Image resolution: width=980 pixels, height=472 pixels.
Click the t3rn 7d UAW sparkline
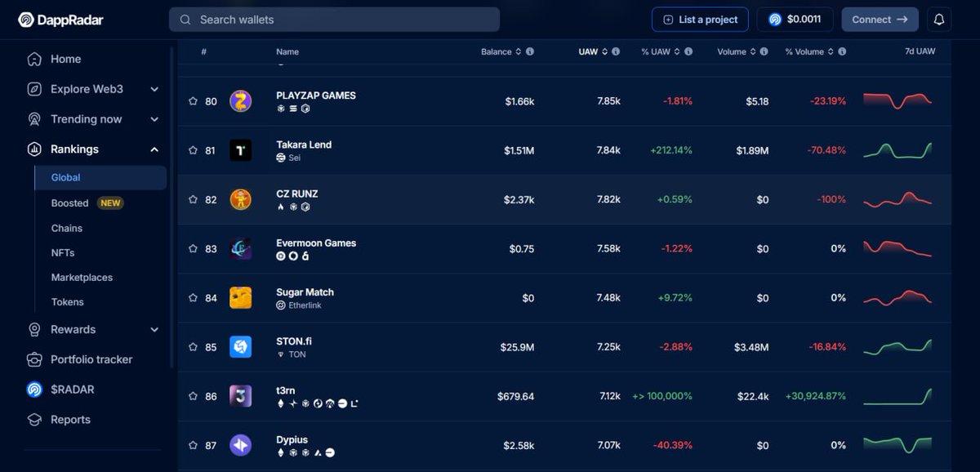[898, 396]
